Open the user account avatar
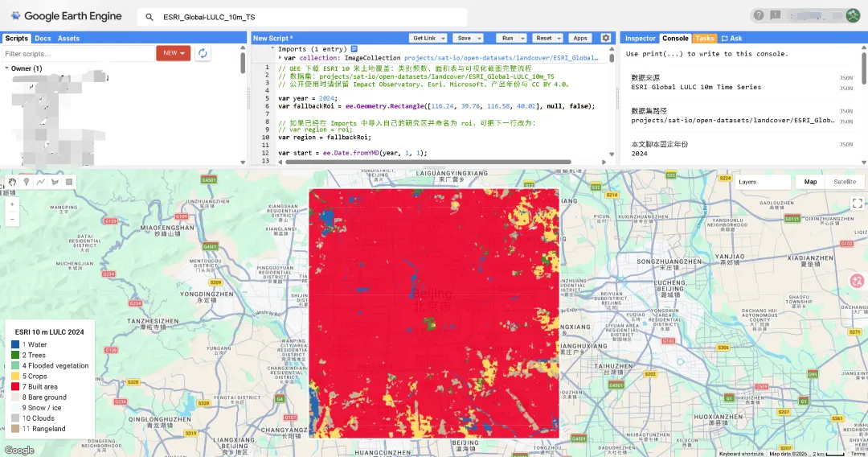The width and height of the screenshot is (868, 457). (853, 15)
